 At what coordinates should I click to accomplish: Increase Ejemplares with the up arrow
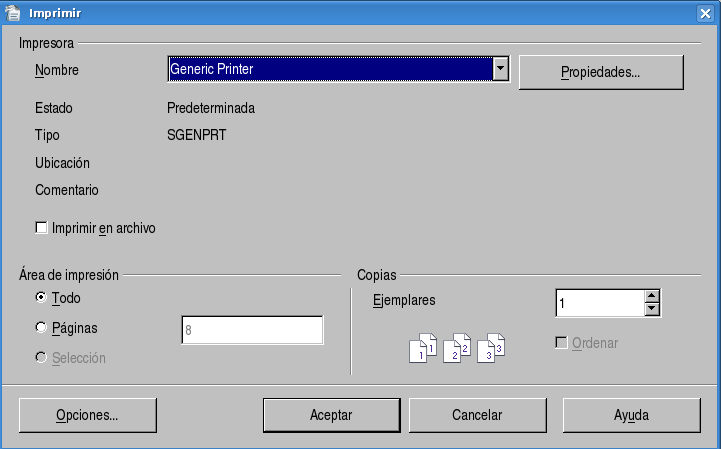pyautogui.click(x=652, y=296)
